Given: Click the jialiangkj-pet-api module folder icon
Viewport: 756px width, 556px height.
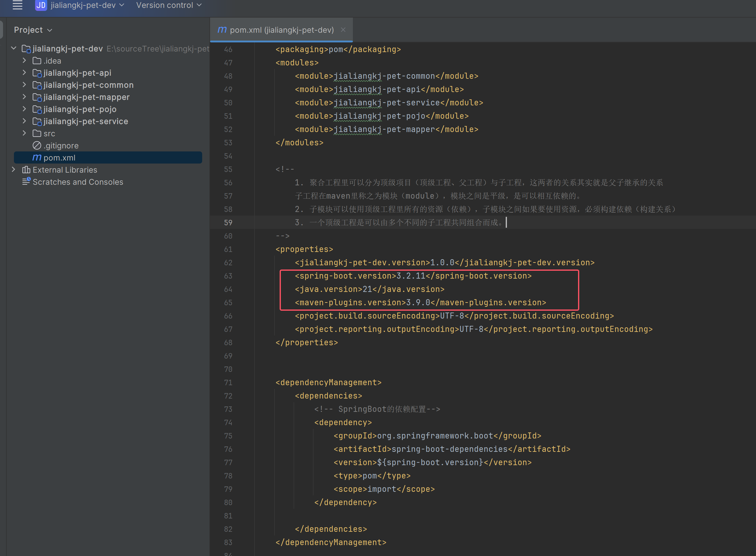Looking at the screenshot, I should (37, 73).
